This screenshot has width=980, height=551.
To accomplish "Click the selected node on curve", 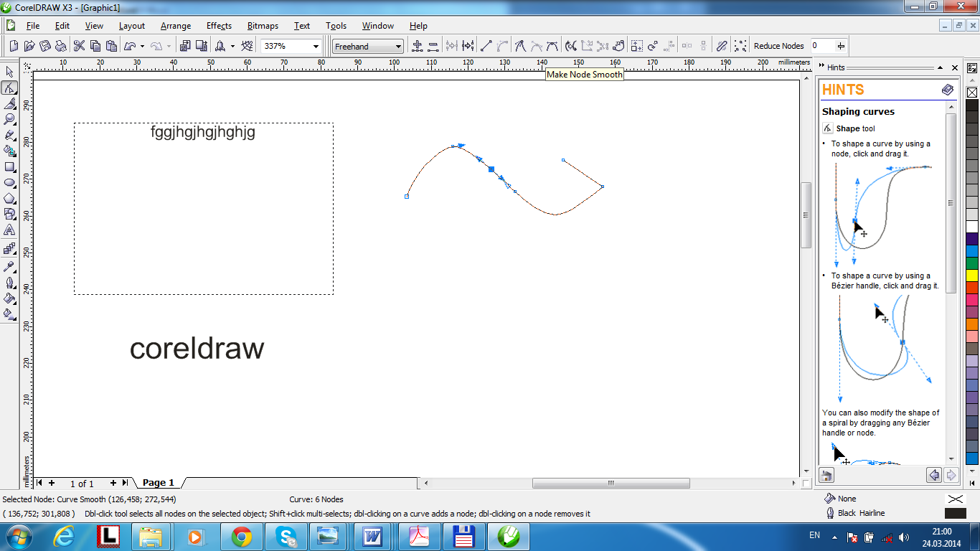I will tap(491, 169).
